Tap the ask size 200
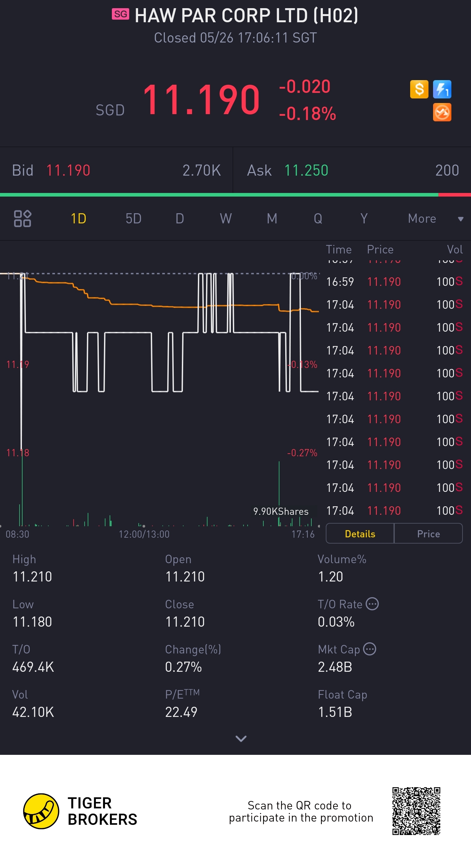The image size is (471, 868). pos(447,170)
